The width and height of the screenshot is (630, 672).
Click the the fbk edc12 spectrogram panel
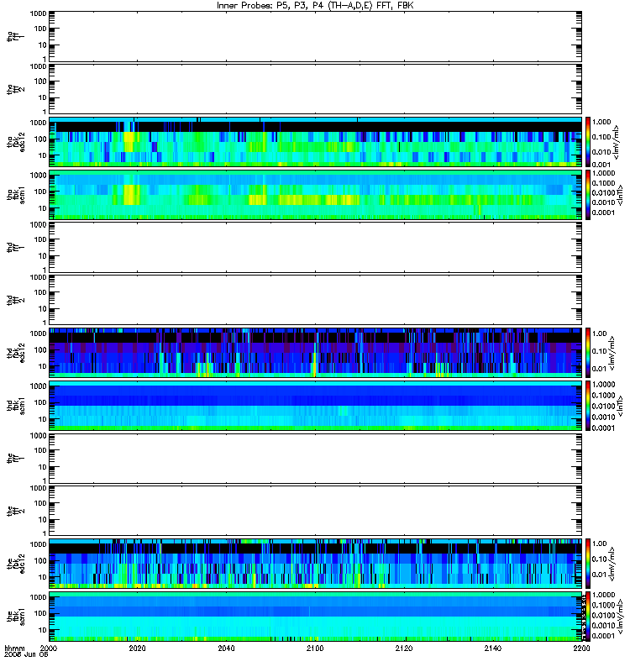tap(315, 564)
